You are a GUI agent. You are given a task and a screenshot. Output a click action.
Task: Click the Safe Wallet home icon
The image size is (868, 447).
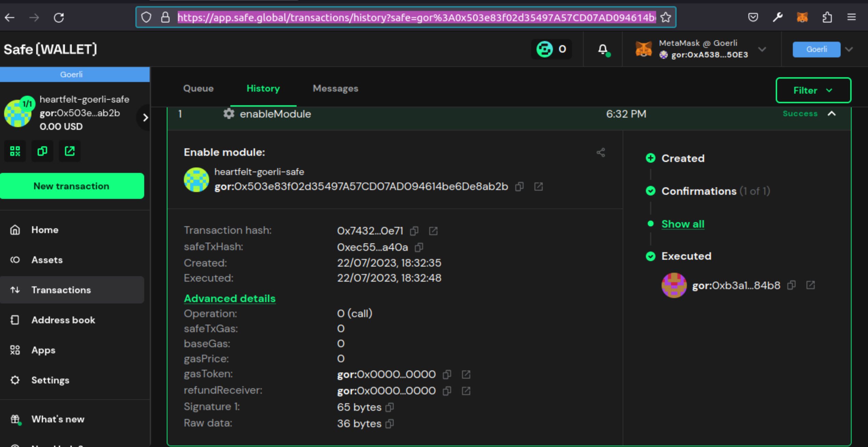[15, 229]
